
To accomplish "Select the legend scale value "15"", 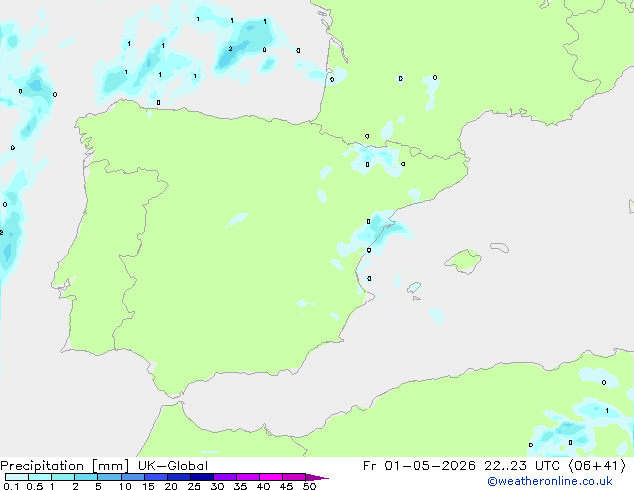I will click(148, 486).
